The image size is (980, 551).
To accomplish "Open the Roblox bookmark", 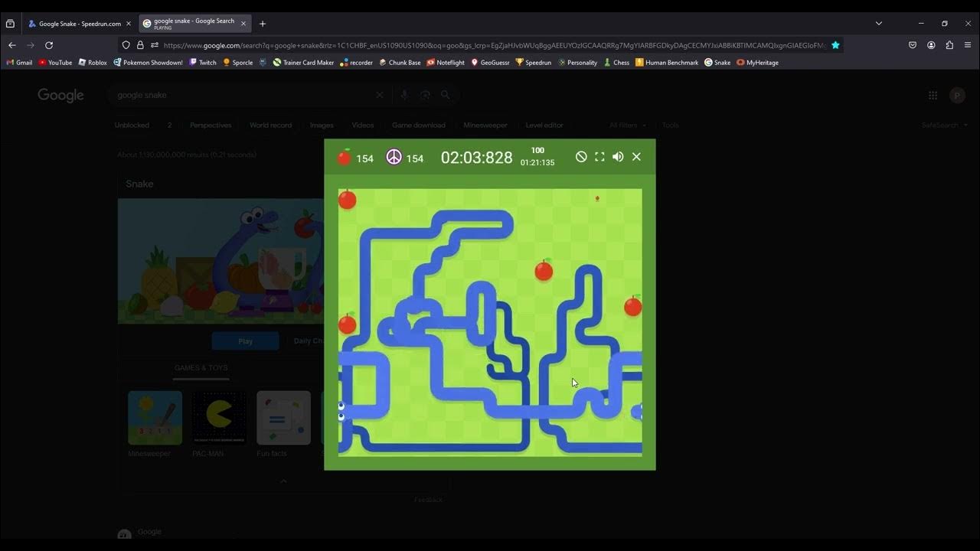I will coord(93,63).
